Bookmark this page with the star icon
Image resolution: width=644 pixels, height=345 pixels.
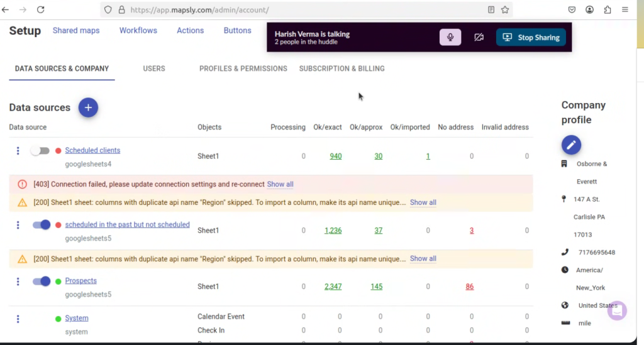(x=505, y=10)
